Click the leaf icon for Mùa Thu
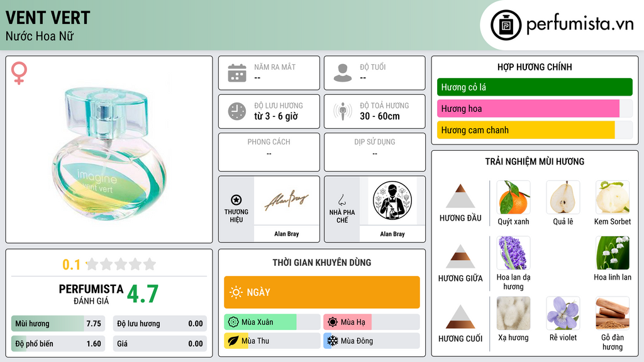The image size is (644, 362). pos(233,341)
